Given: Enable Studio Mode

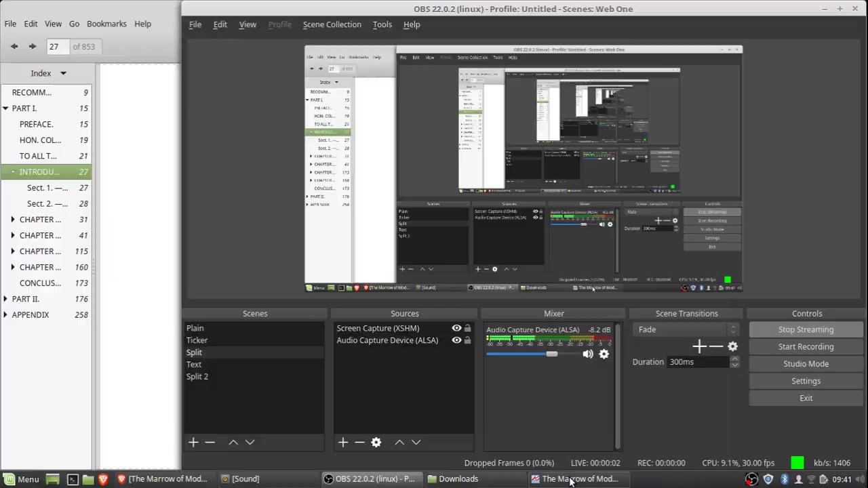Looking at the screenshot, I should point(806,364).
